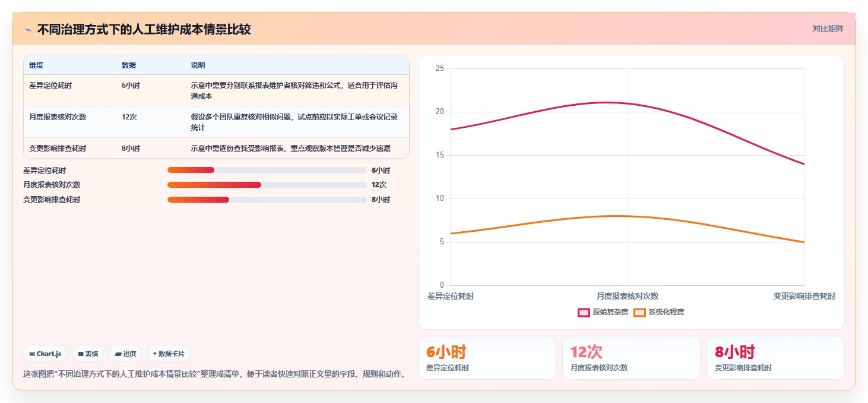Click the description starting 假设多个团队重复核对
Image resolution: width=868 pixels, height=403 pixels.
tap(294, 122)
